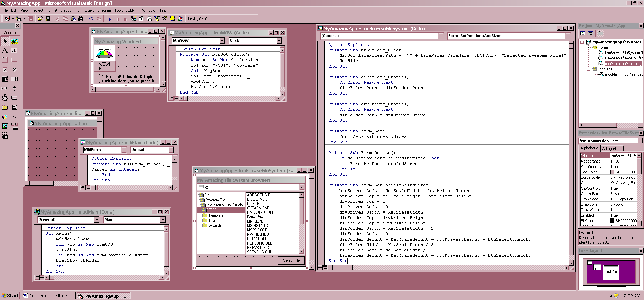Click the WOW! Button on form
Viewport: 644px width, 300px height.
point(104,66)
